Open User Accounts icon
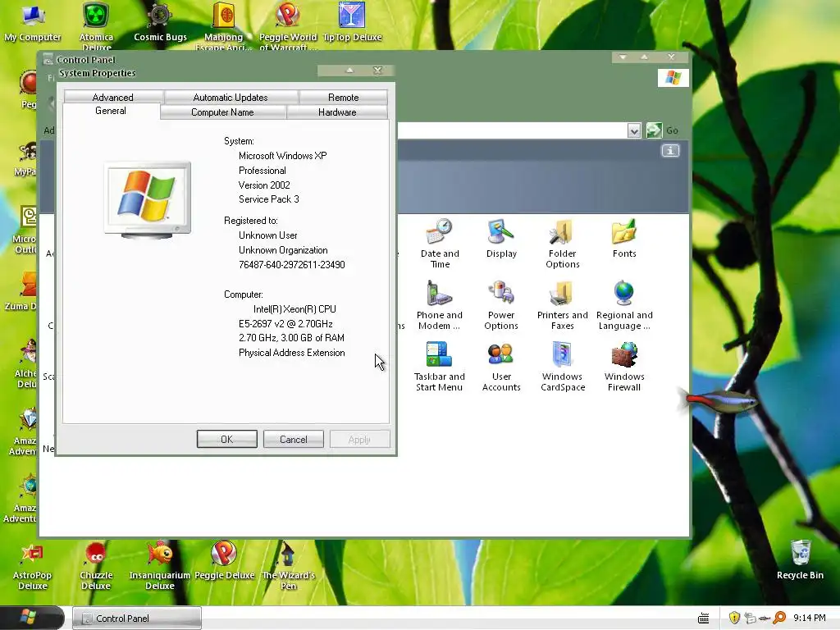840x630 pixels. 501,367
